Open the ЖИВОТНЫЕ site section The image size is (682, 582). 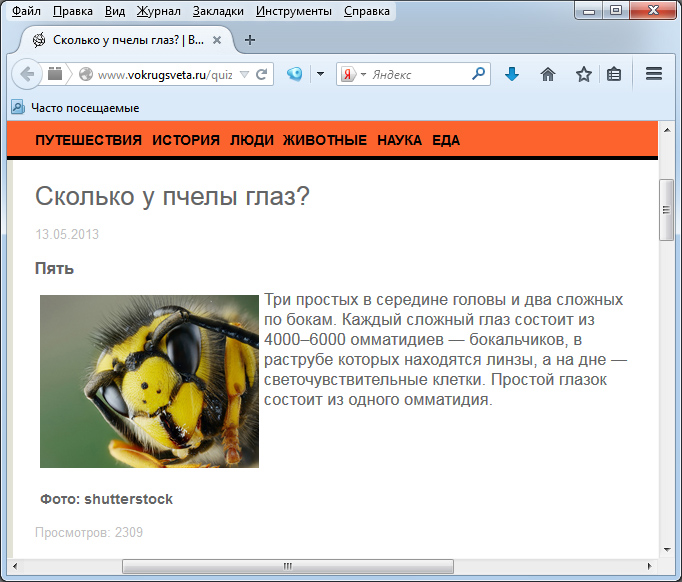325,140
